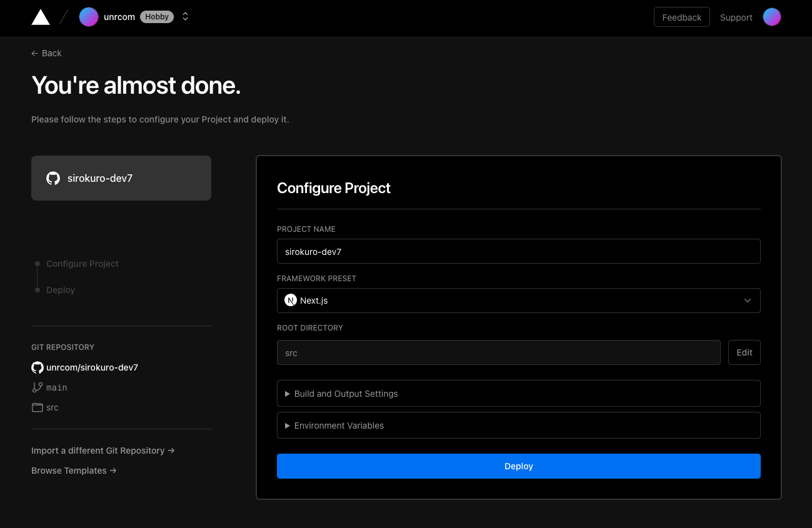Open user profile avatar menu
Viewport: 812px width, 528px height.
772,17
